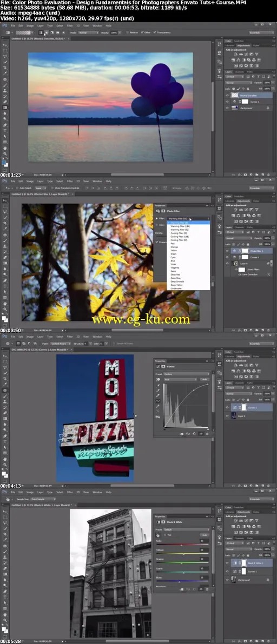This screenshot has height=644, width=277.
Task: Select the Crop tool in the balloons screenshot
Action: pyautogui.click(x=5, y=68)
